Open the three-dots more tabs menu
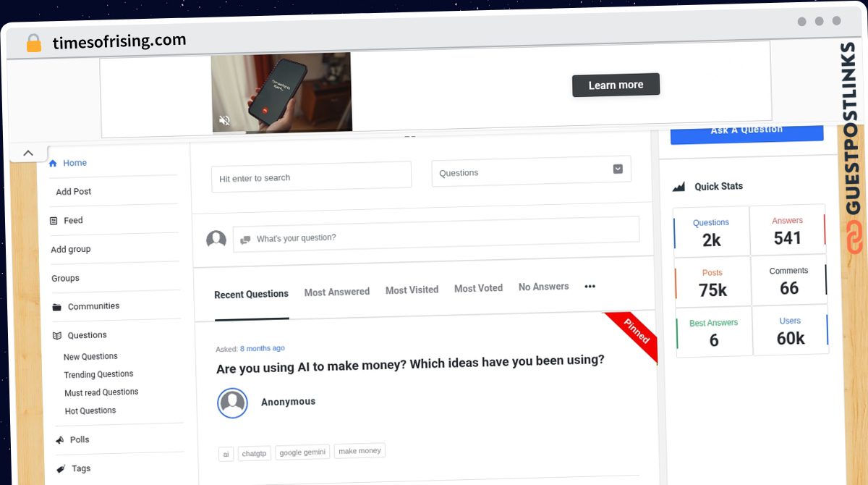The width and height of the screenshot is (868, 485). tap(590, 286)
